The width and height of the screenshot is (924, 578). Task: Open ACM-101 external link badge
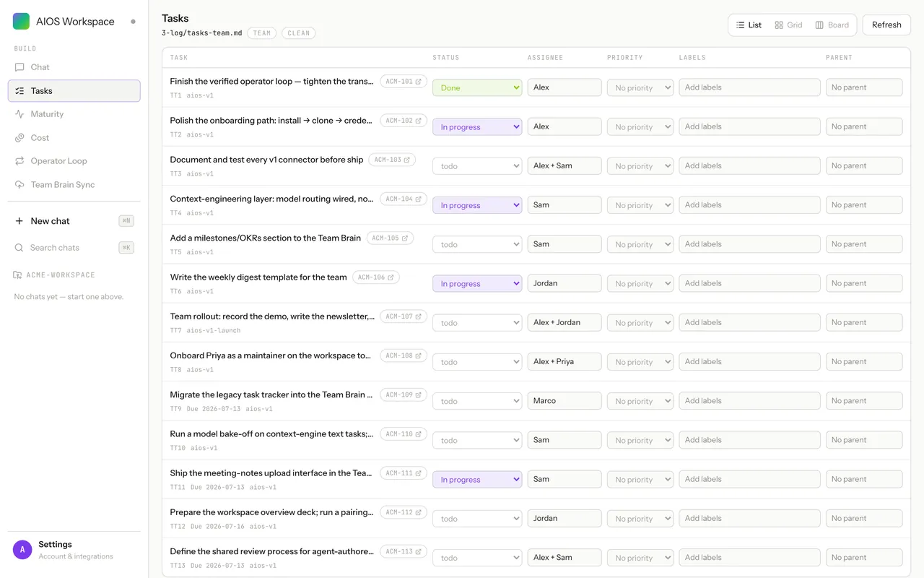(x=404, y=82)
